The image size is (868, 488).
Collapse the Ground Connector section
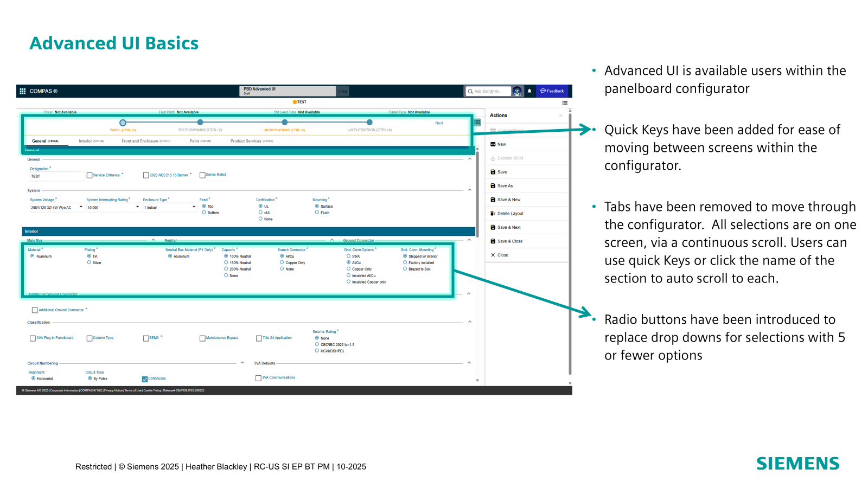point(469,240)
